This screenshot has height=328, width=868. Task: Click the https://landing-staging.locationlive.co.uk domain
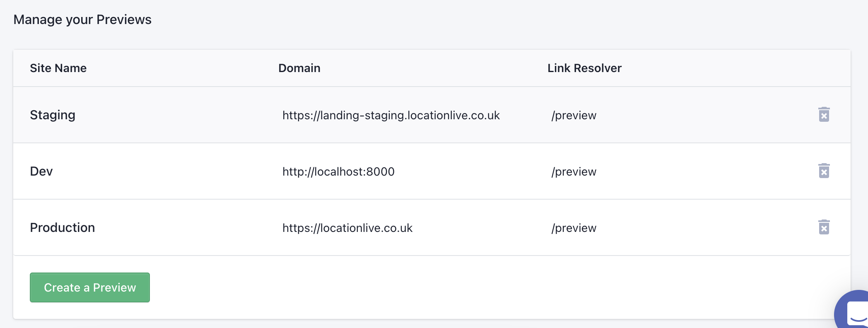(391, 116)
